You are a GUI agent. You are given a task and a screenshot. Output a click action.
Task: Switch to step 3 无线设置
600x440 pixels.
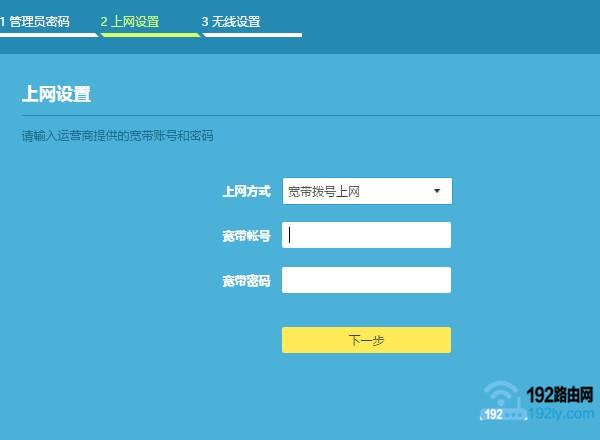coord(231,21)
